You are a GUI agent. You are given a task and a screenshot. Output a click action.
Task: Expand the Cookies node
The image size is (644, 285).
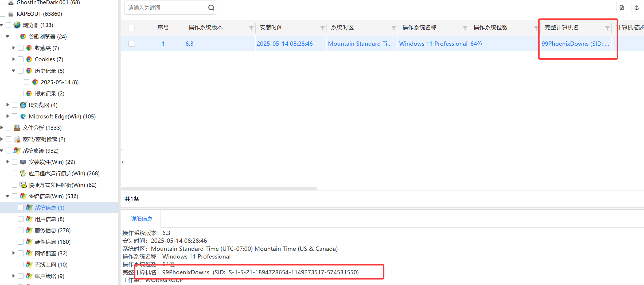13,59
